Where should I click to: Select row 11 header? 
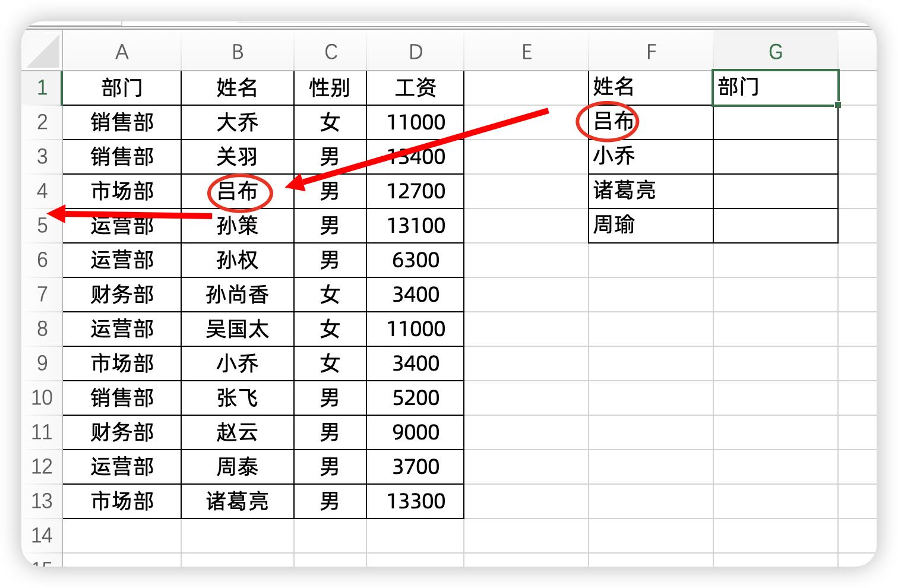[42, 432]
